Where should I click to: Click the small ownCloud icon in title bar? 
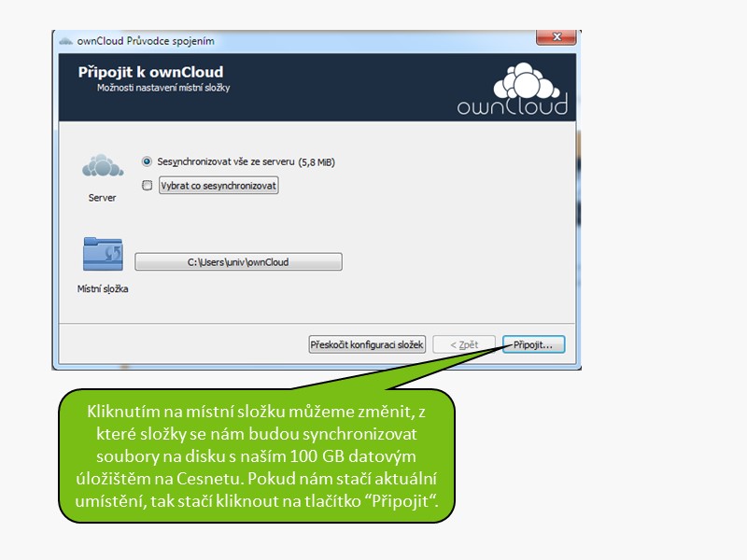[x=65, y=40]
